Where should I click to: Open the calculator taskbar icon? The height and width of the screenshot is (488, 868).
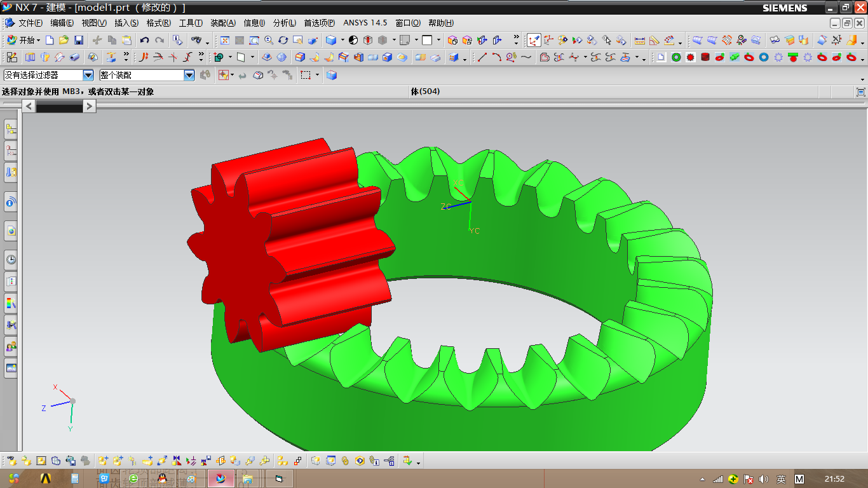[x=74, y=478]
